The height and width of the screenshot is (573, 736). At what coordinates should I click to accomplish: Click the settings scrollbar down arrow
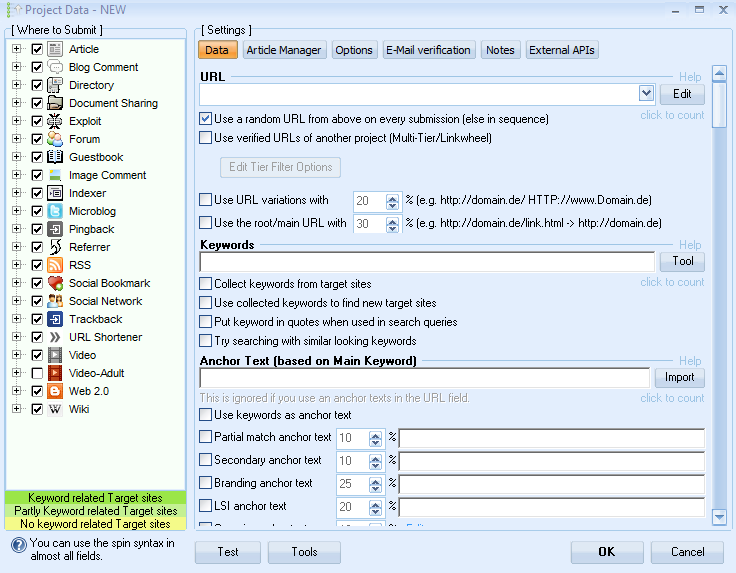pos(719,517)
